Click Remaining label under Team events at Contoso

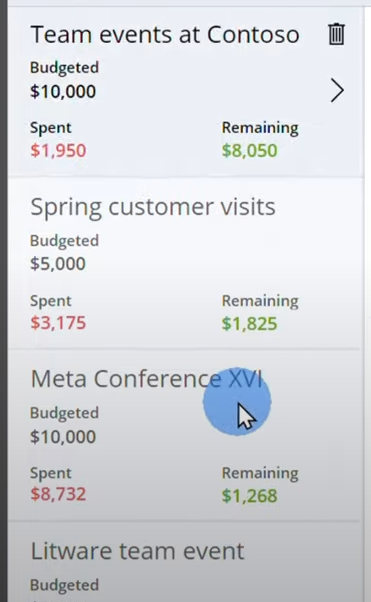point(260,128)
